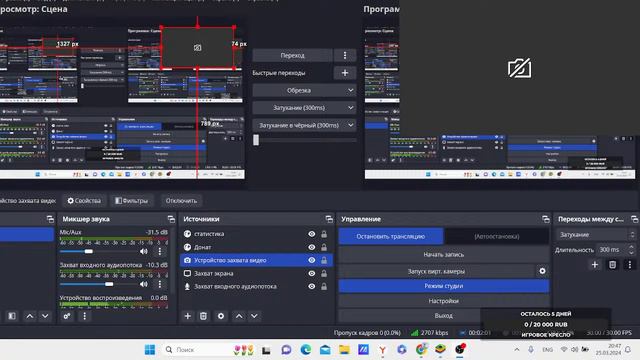Image resolution: width=640 pixels, height=360 pixels.
Task: Open transition properties three-dot menu
Action: pos(629,265)
